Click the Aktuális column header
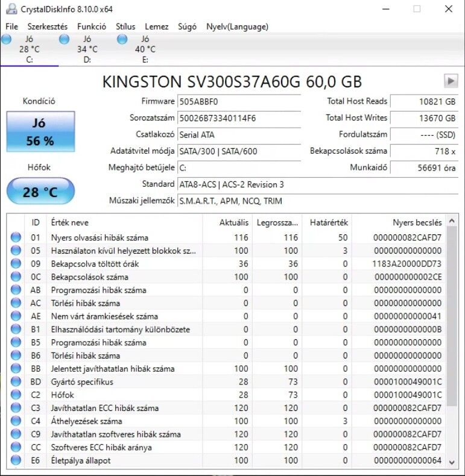 pyautogui.click(x=227, y=222)
